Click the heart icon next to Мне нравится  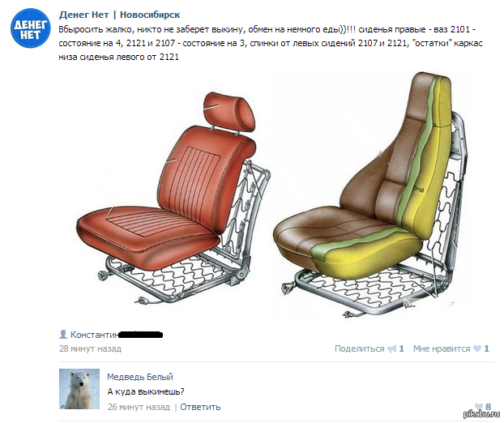click(x=477, y=348)
